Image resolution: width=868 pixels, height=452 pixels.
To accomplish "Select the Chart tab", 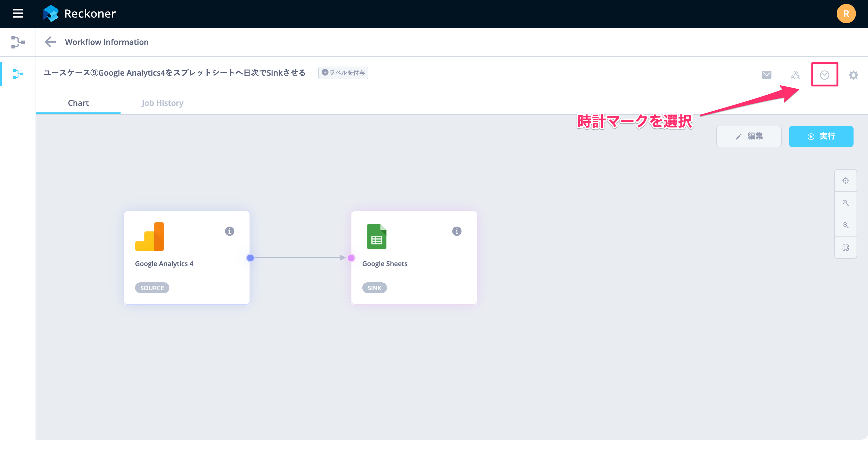I will (x=78, y=103).
